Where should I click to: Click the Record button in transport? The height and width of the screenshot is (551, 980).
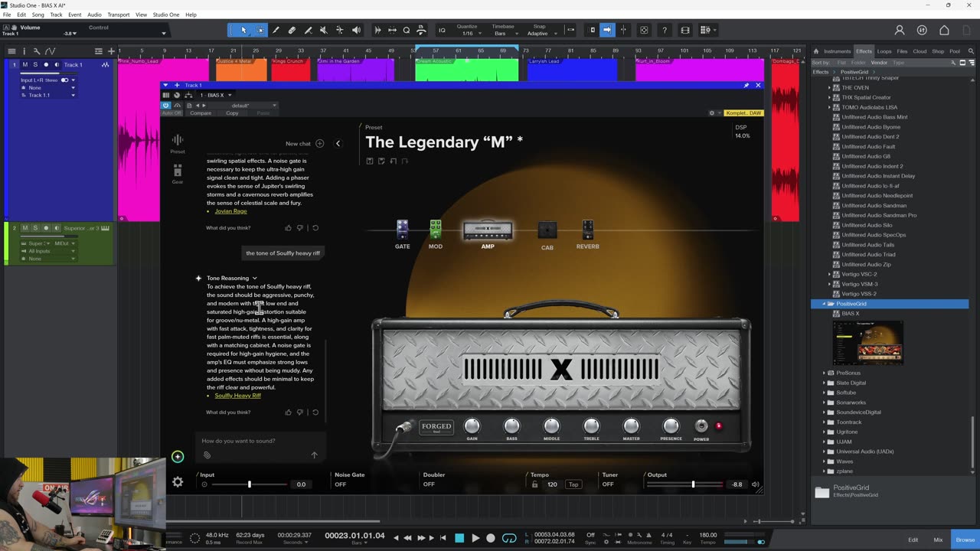tap(491, 538)
